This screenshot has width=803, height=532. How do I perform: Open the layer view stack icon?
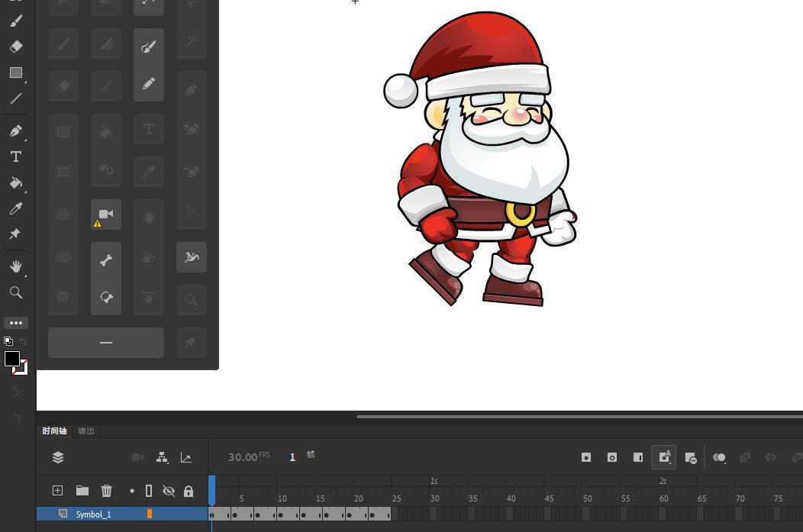coord(58,457)
